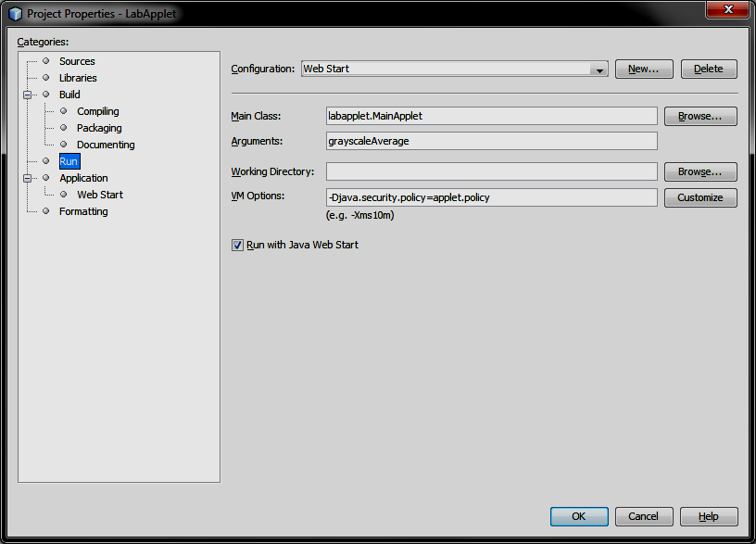Cancel the Project Properties dialog
The width and height of the screenshot is (756, 544).
644,516
